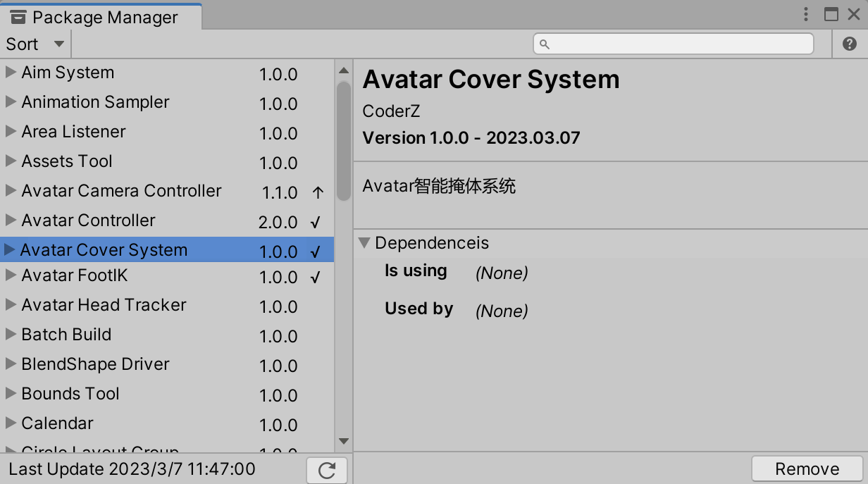Select the Package Manager tab

pyautogui.click(x=101, y=17)
